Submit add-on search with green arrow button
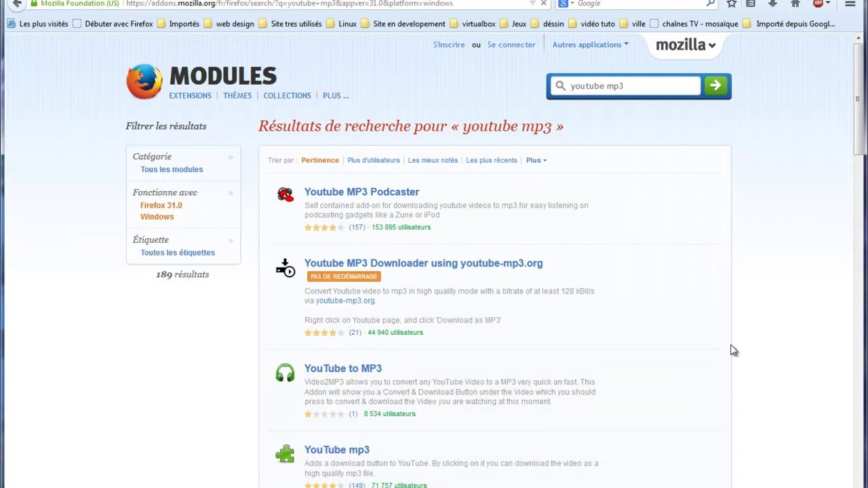This screenshot has width=868, height=488. (715, 85)
